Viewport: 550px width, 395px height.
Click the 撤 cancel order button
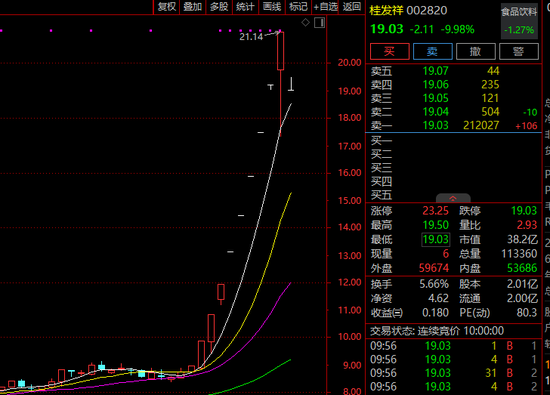[x=476, y=52]
